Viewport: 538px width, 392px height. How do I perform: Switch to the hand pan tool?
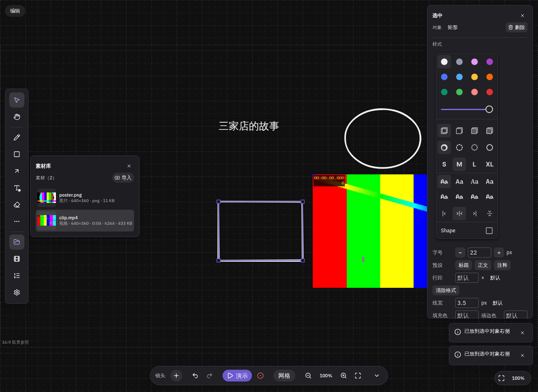click(17, 117)
